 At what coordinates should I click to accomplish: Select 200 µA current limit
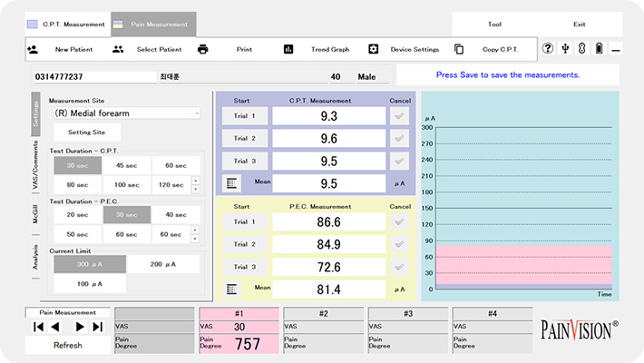[x=163, y=264]
